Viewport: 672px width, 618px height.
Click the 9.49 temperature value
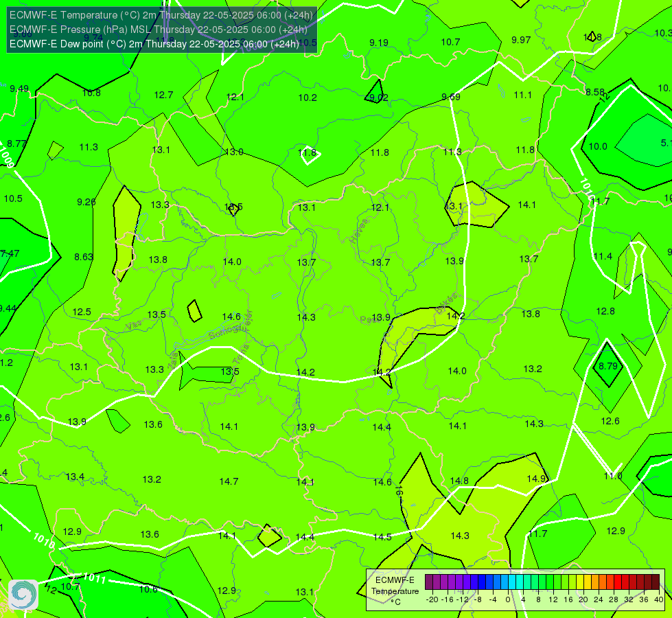click(19, 89)
